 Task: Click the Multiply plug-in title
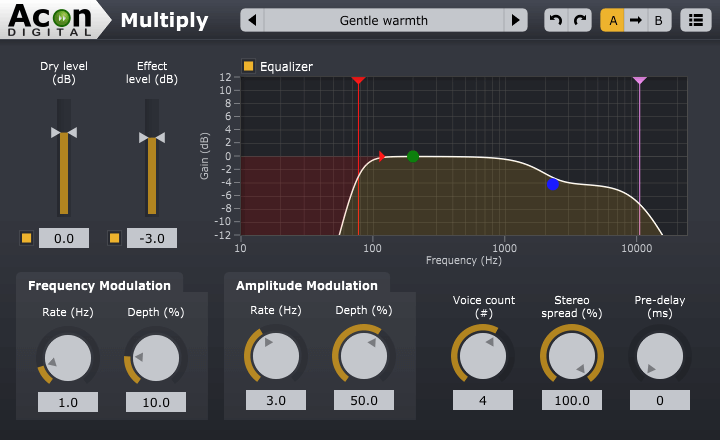point(164,21)
